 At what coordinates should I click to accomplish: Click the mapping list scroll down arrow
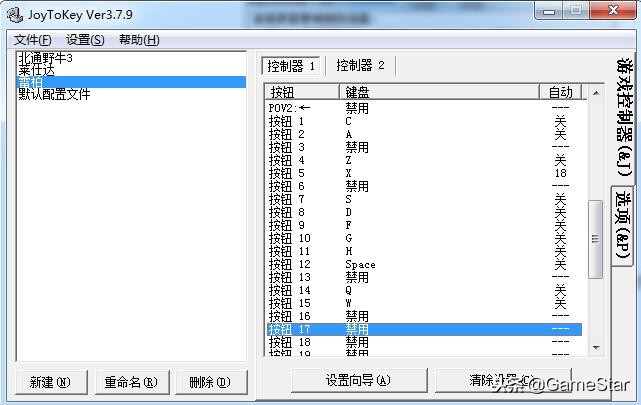point(596,347)
